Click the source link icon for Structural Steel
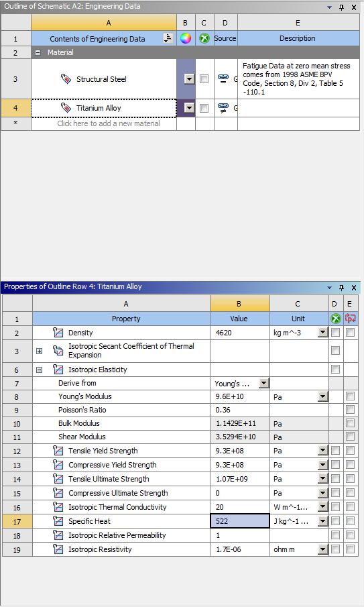This screenshot has height=607, width=364. 223,78
